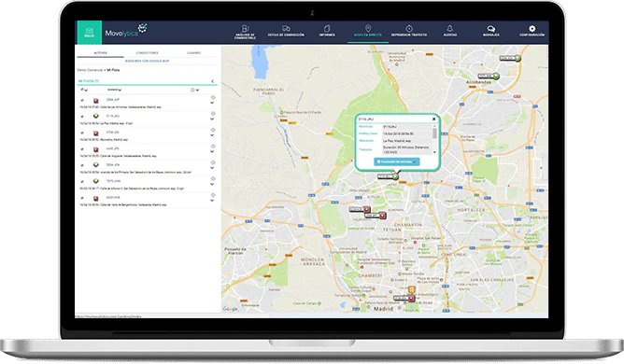Collapse the Mi Flota panel arrow
624x364 pixels.
coord(212,81)
